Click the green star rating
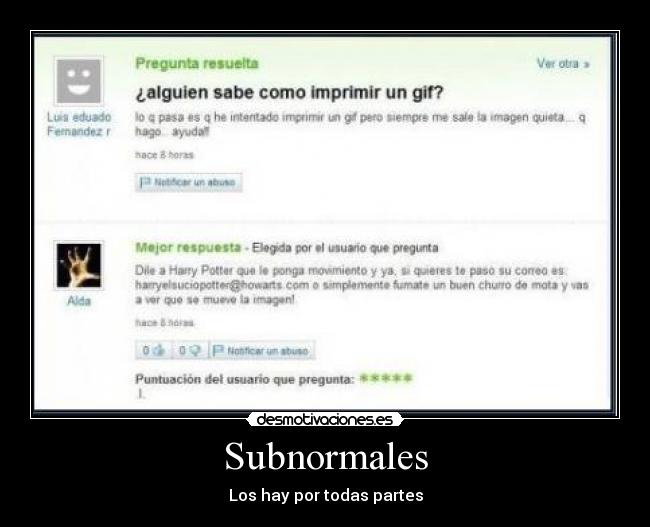Screen dimensions: 650x527 tap(386, 378)
